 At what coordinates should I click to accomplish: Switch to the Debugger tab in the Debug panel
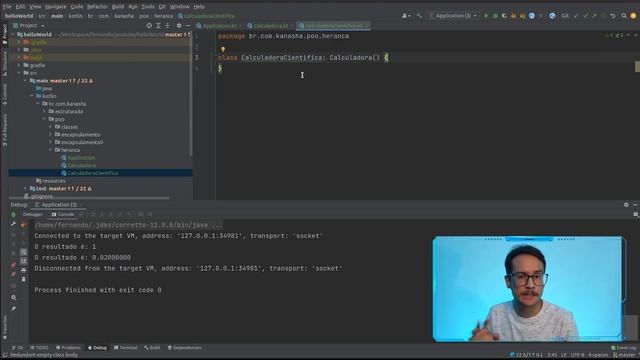tap(33, 214)
